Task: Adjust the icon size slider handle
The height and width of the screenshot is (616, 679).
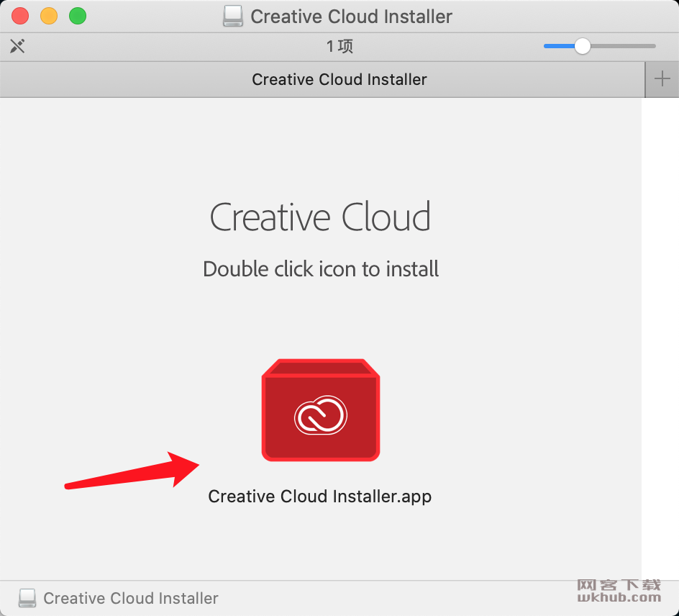Action: 583,46
